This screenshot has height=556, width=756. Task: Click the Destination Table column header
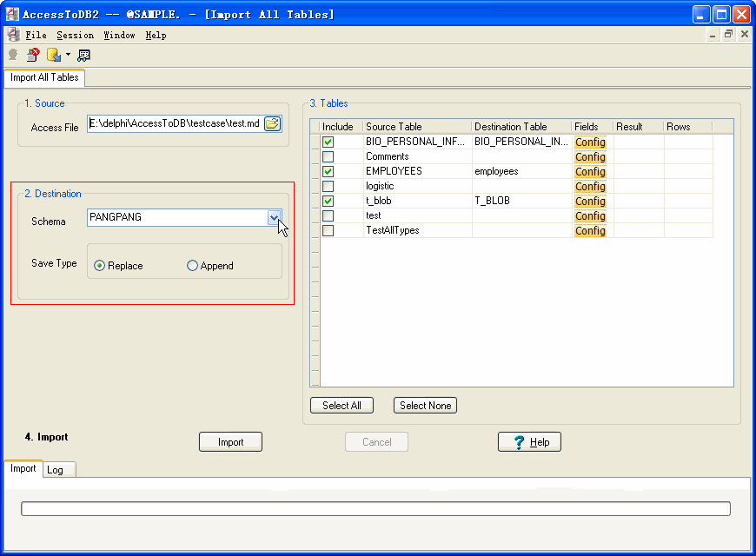pos(521,127)
